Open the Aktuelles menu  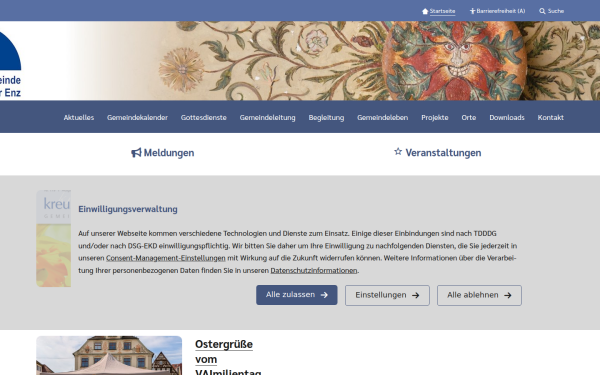[79, 117]
